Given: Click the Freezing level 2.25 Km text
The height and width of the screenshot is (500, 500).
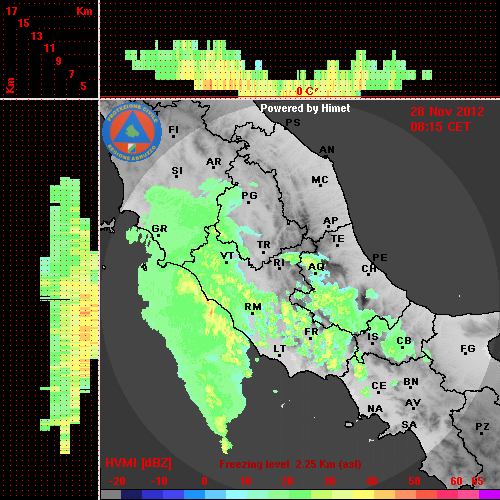Looking at the screenshot, I should (x=290, y=464).
